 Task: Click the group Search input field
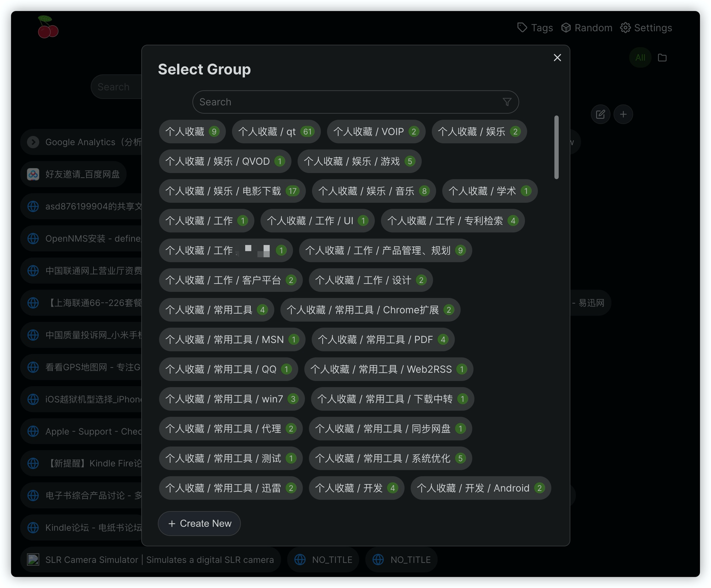coord(355,102)
